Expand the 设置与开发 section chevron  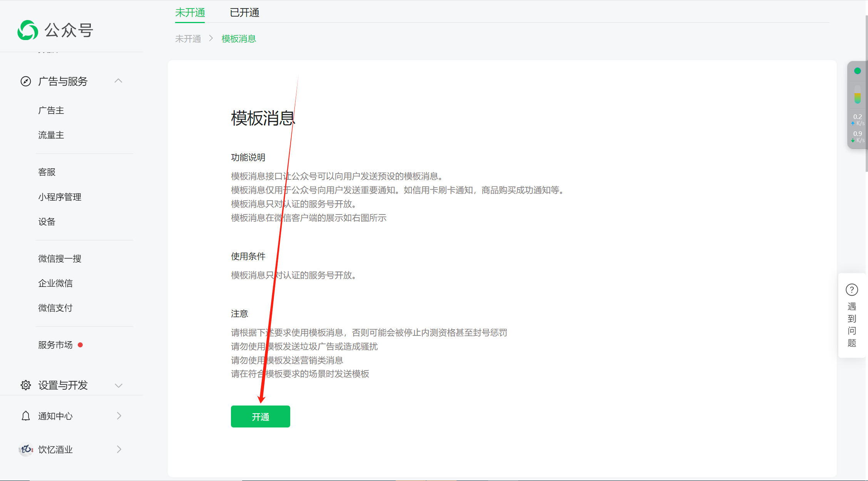coord(119,385)
